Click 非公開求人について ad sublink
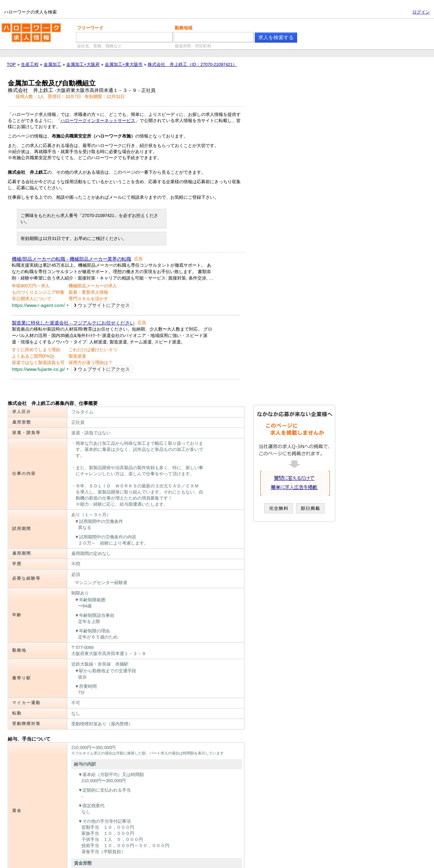This screenshot has height=868, width=434. 31,299
